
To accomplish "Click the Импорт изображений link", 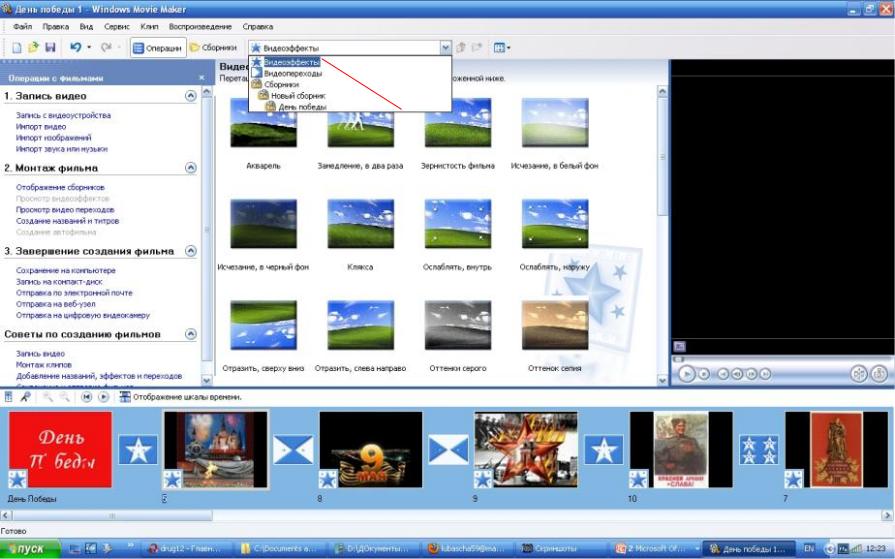I will click(54, 138).
